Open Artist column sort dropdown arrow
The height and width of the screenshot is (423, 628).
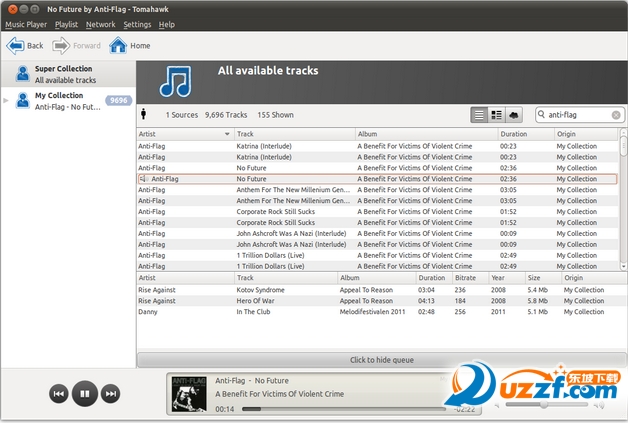(x=227, y=134)
